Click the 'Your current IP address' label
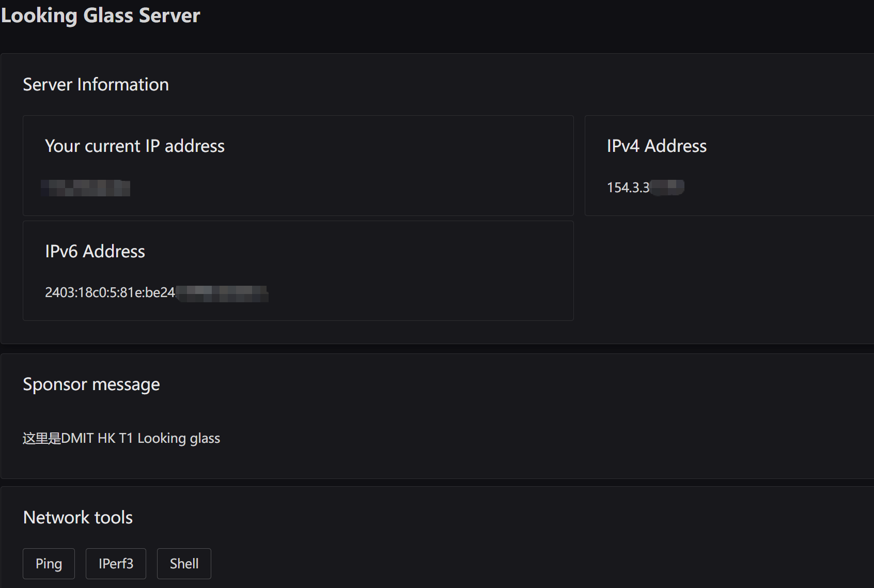This screenshot has width=874, height=588. click(x=135, y=146)
